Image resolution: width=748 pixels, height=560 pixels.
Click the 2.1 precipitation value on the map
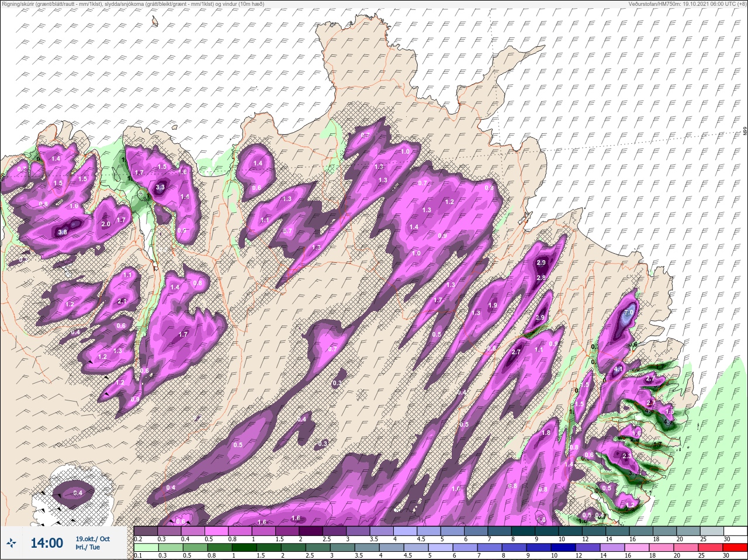(x=122, y=301)
